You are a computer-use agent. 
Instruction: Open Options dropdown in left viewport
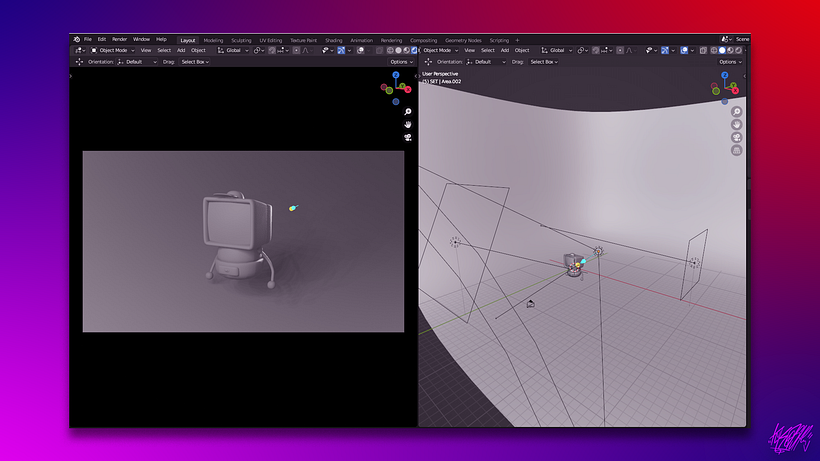[x=402, y=62]
